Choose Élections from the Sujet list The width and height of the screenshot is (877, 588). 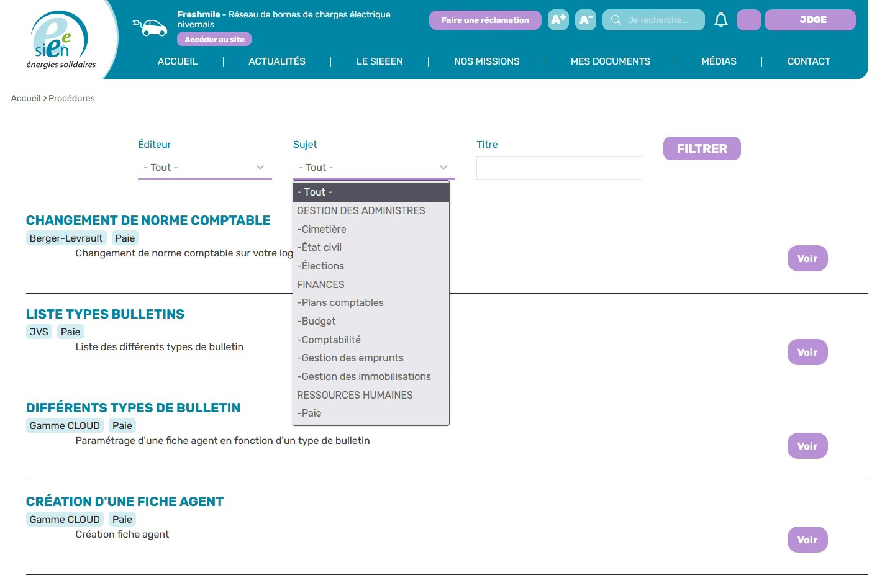click(322, 266)
